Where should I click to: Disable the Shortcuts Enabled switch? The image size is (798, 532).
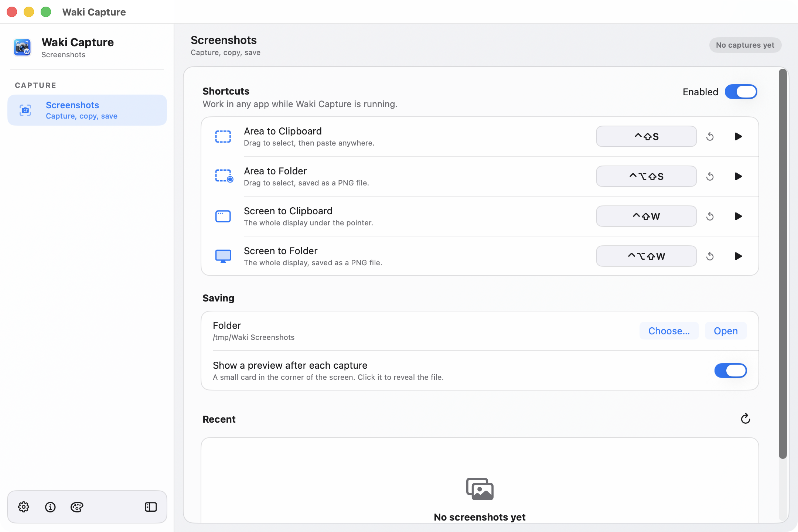point(741,92)
